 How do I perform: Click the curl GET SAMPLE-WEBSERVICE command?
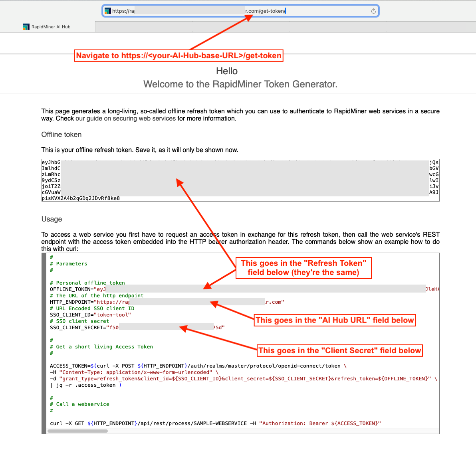pyautogui.click(x=215, y=423)
